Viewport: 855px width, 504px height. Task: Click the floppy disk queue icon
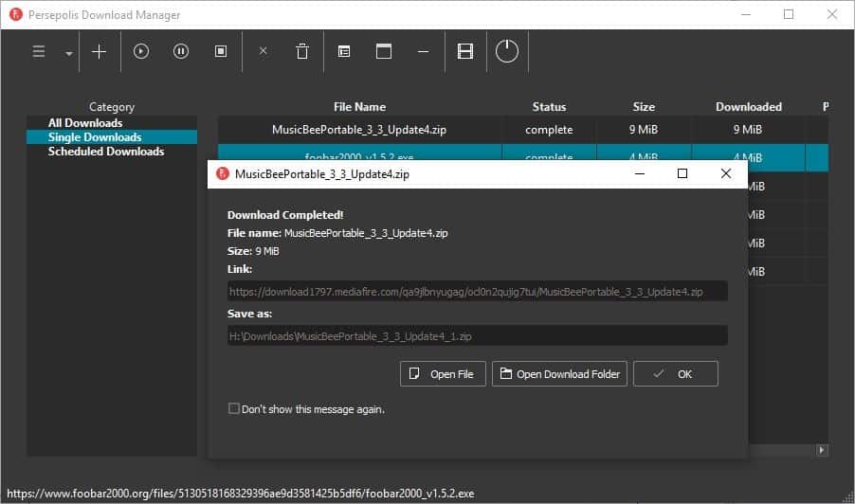[465, 52]
